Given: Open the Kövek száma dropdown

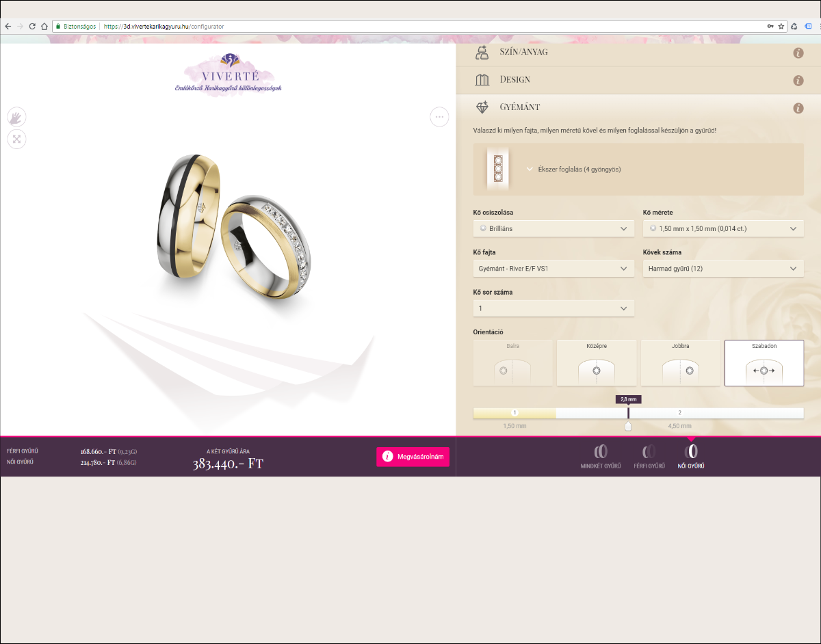Looking at the screenshot, I should (723, 269).
